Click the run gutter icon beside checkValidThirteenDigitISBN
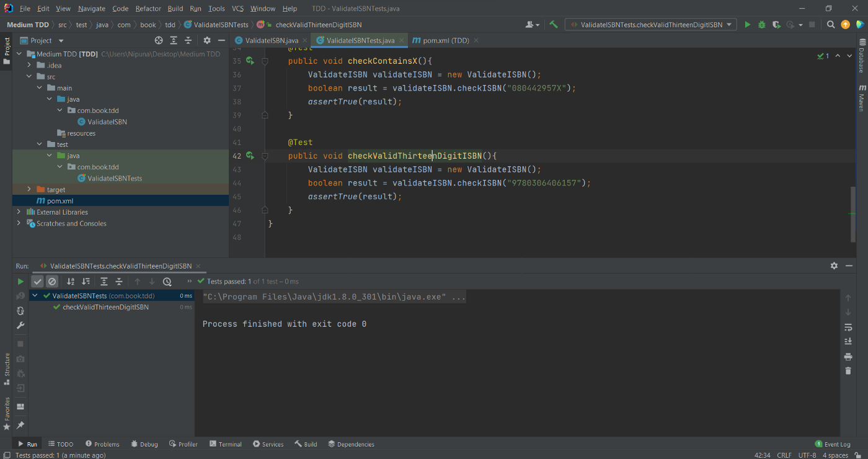The height and width of the screenshot is (459, 868). 250,156
